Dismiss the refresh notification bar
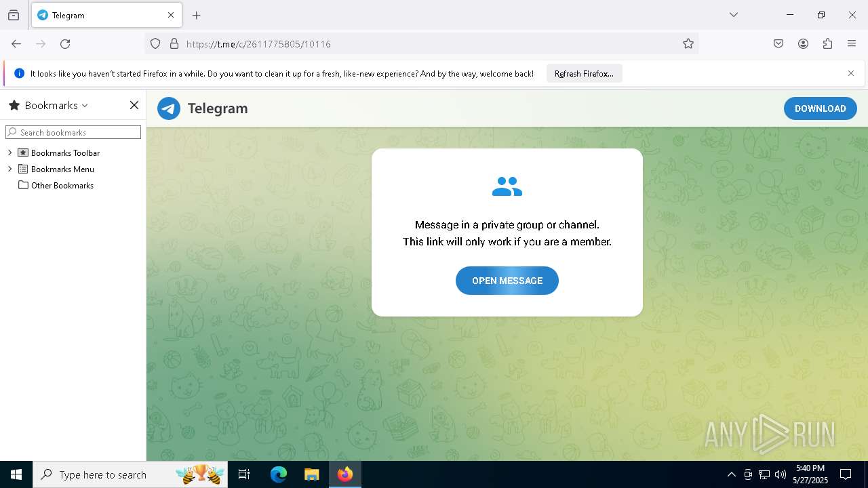Image resolution: width=868 pixels, height=488 pixels. [851, 73]
